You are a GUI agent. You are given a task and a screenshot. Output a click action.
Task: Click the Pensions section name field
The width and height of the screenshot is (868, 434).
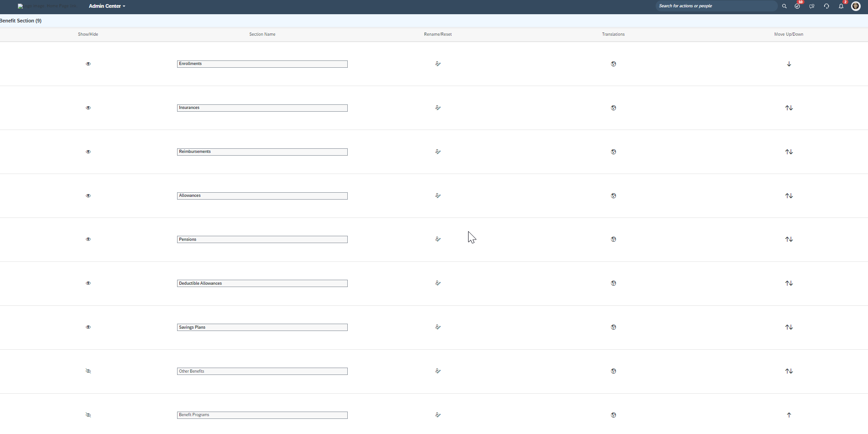(262, 239)
